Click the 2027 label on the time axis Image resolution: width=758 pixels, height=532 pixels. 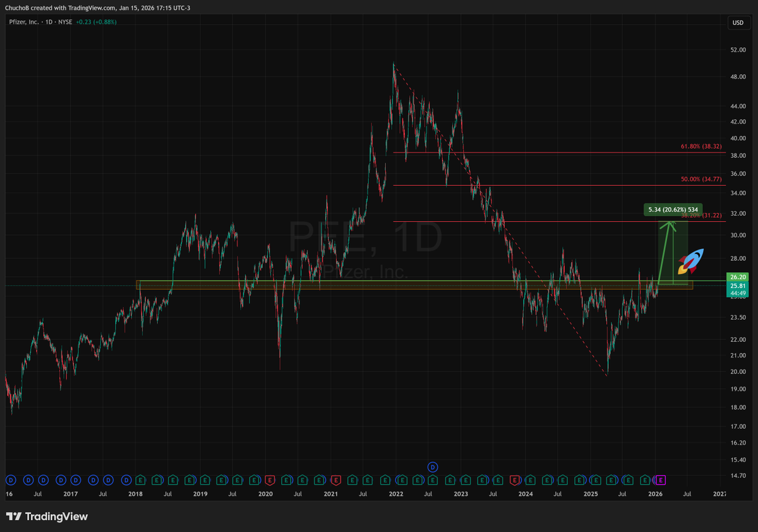pyautogui.click(x=719, y=493)
